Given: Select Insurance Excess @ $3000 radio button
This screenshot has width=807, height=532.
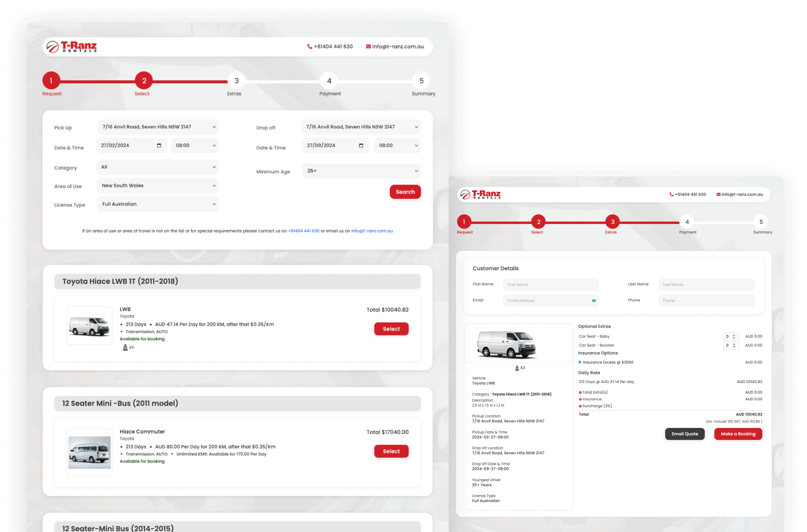Looking at the screenshot, I should tap(580, 362).
